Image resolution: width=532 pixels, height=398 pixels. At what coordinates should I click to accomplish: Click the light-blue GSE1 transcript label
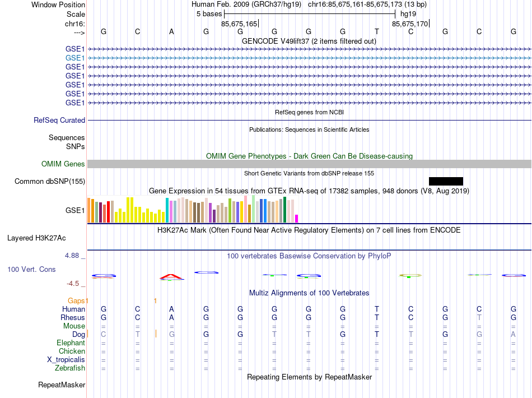pos(75,58)
